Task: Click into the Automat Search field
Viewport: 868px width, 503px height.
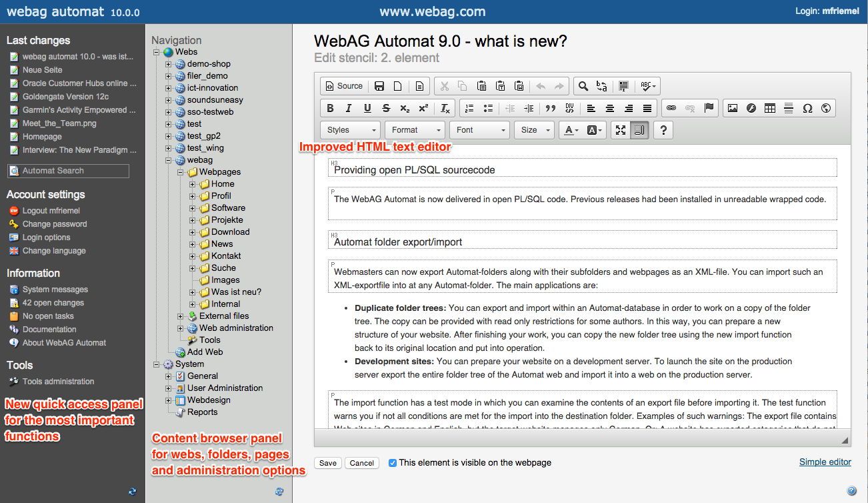Action: (68, 171)
